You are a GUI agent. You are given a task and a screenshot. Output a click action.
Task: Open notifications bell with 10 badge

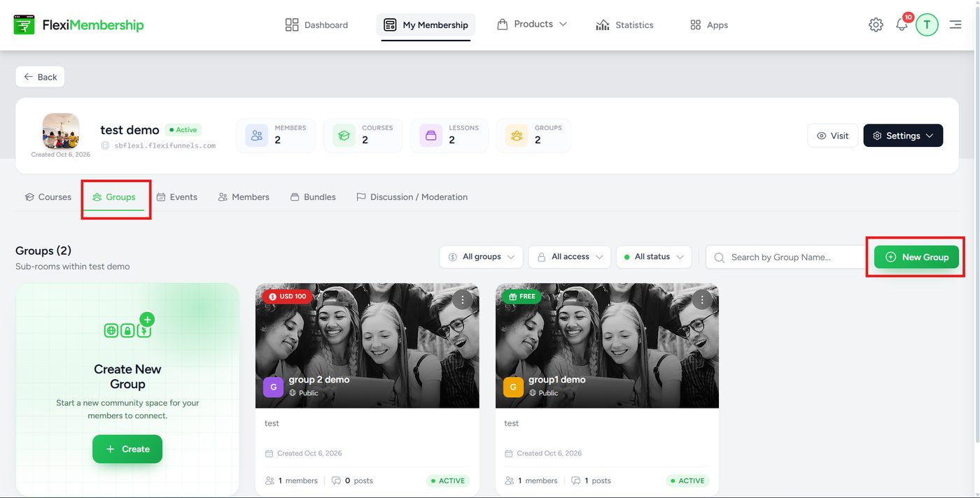[x=902, y=25]
